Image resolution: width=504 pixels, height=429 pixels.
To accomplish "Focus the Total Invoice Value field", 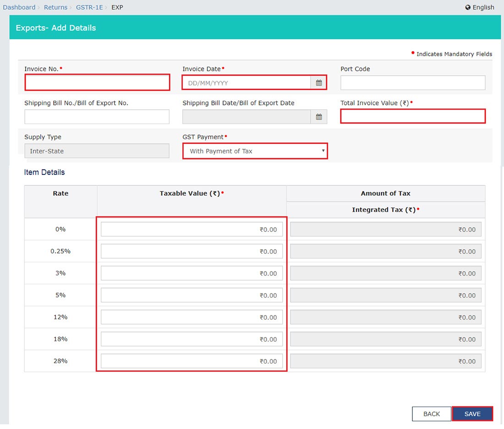I will pyautogui.click(x=413, y=116).
